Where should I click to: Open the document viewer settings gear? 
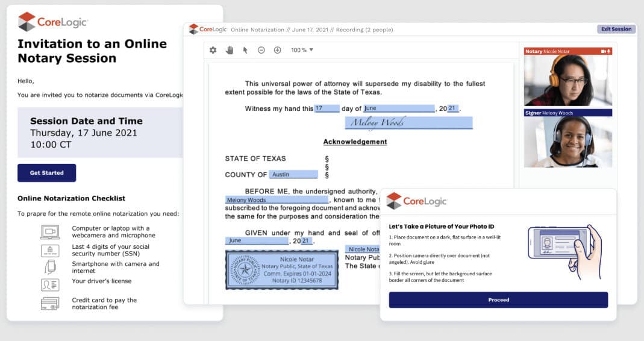(x=213, y=50)
